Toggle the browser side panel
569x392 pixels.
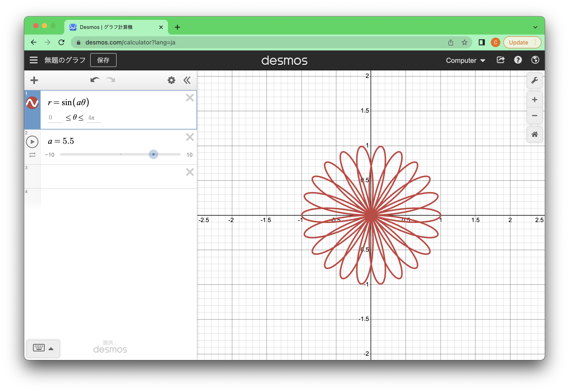[x=482, y=43]
